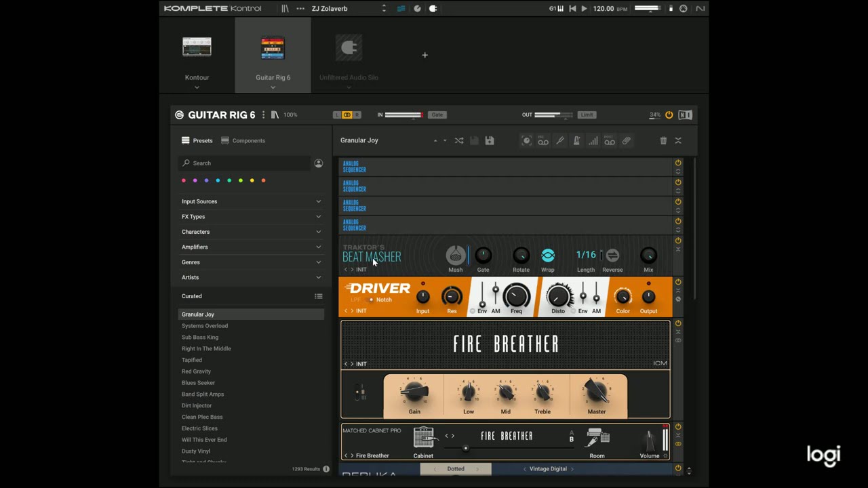
Task: Open the metronome tool icon
Action: pyautogui.click(x=576, y=140)
